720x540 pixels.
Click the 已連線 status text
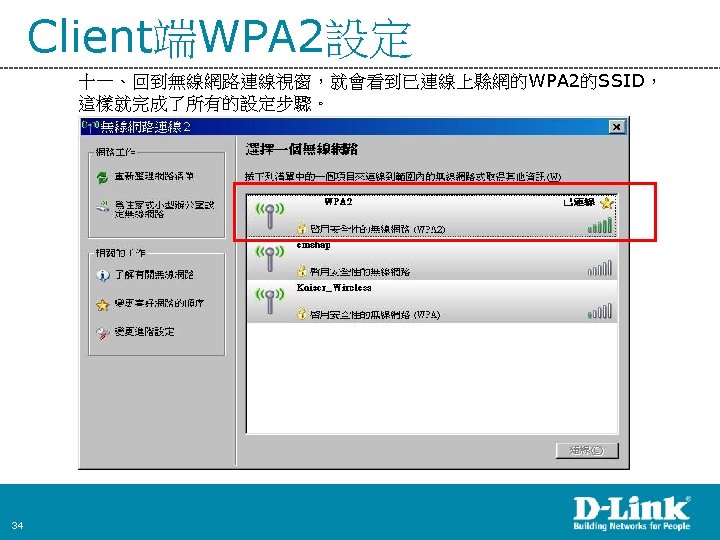point(579,202)
